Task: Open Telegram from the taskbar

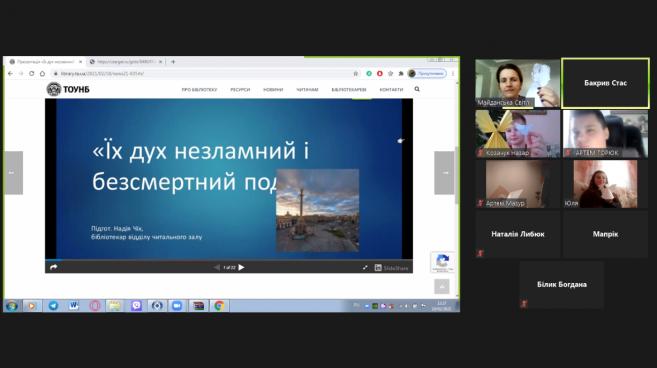Action: (53, 306)
